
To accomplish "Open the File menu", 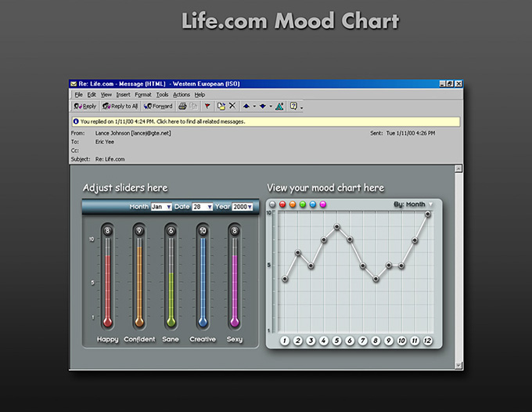I will [x=79, y=95].
